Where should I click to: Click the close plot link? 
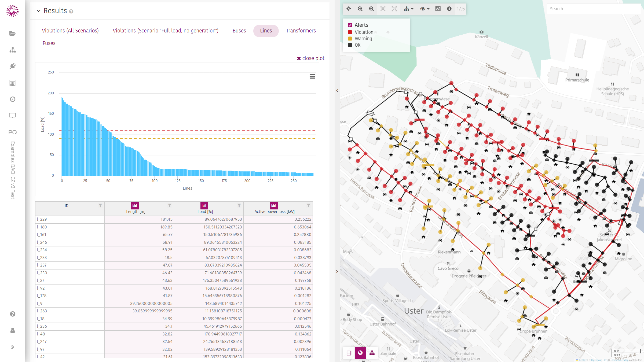tap(310, 58)
